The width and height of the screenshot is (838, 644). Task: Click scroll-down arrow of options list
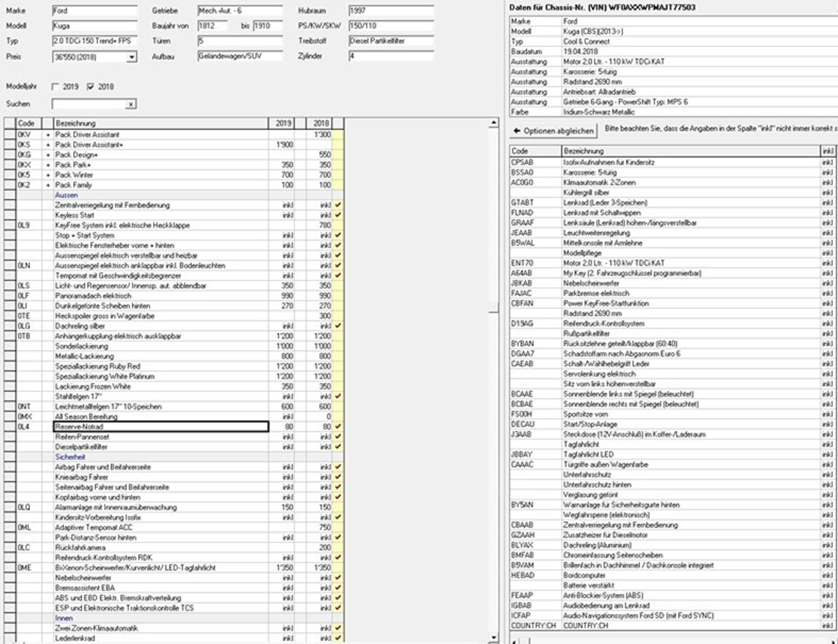click(x=493, y=637)
